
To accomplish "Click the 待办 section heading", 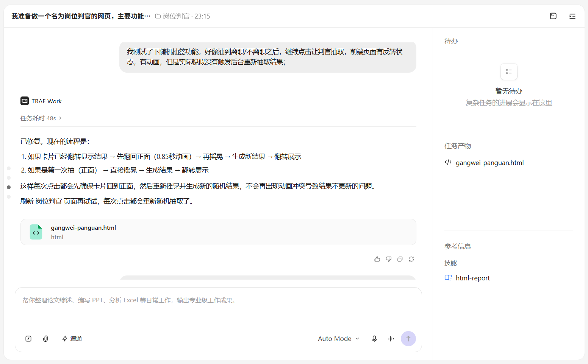I will coord(451,41).
